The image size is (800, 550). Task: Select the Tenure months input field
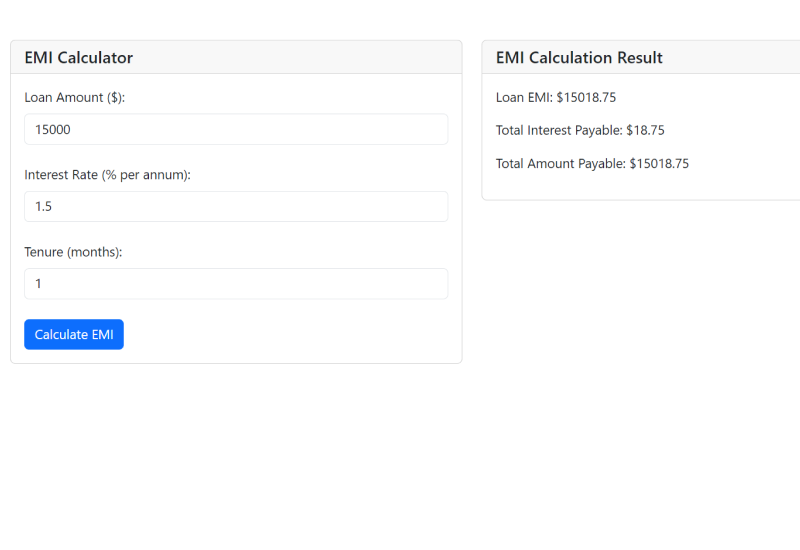point(236,283)
